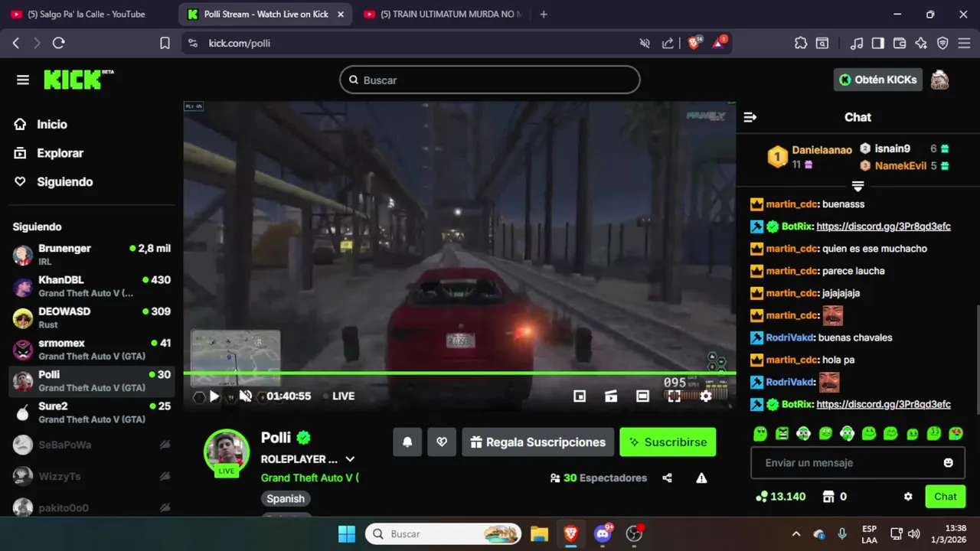
Task: Play the stream video
Action: tap(214, 396)
